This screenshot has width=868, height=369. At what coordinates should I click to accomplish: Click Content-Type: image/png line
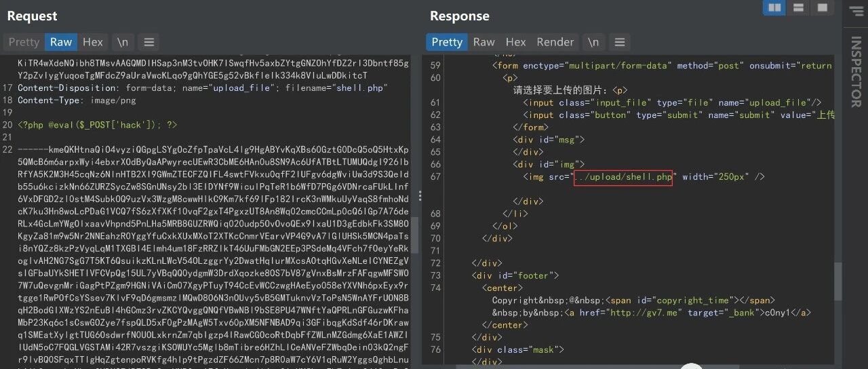coord(77,100)
